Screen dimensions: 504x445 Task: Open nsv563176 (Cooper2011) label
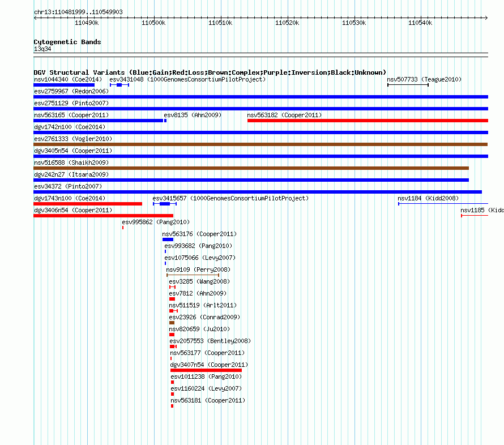point(199,234)
